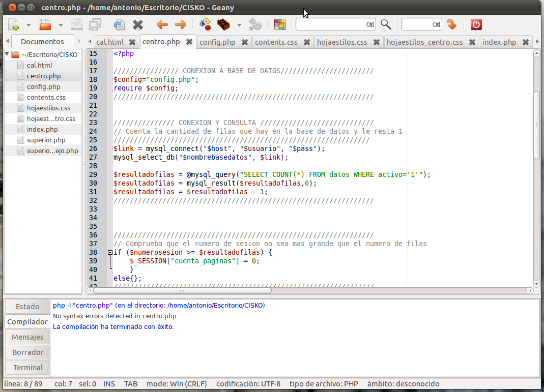Viewport: 544px width, 392px height.
Task: Close the contents.css tab
Action: coord(307,42)
